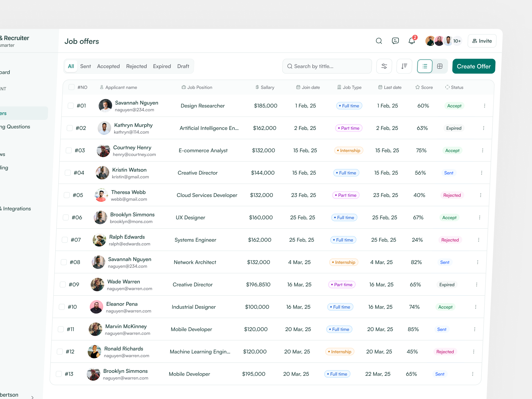Open the filter options icon beside search

[x=384, y=66]
